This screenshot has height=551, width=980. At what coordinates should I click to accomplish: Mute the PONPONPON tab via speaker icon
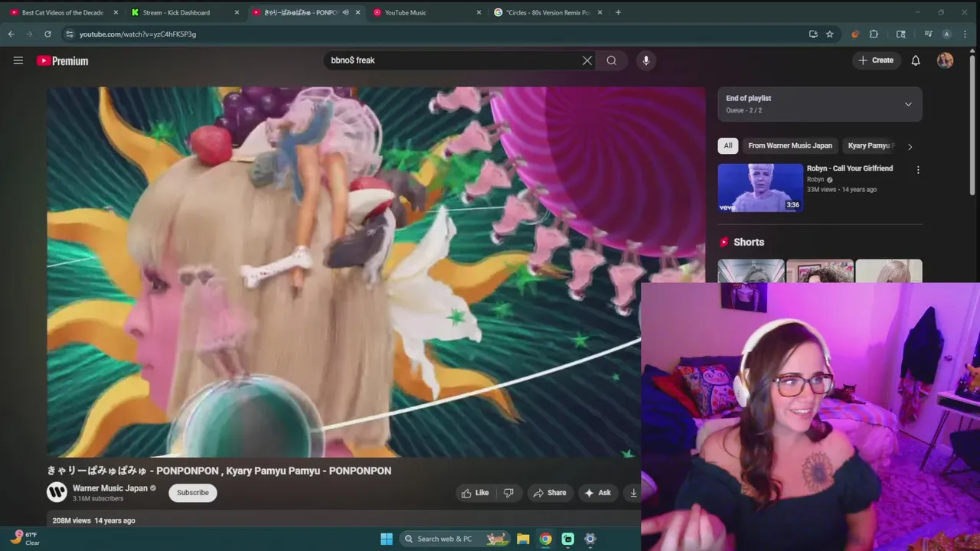click(x=345, y=12)
